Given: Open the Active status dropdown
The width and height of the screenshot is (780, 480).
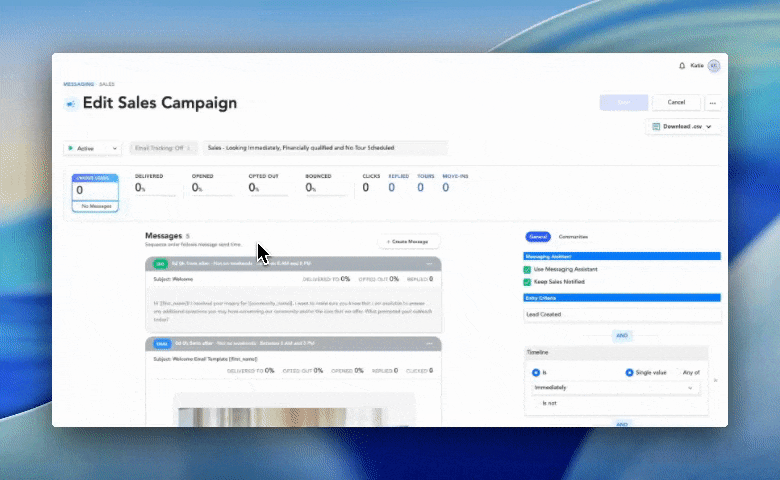Looking at the screenshot, I should click(93, 148).
